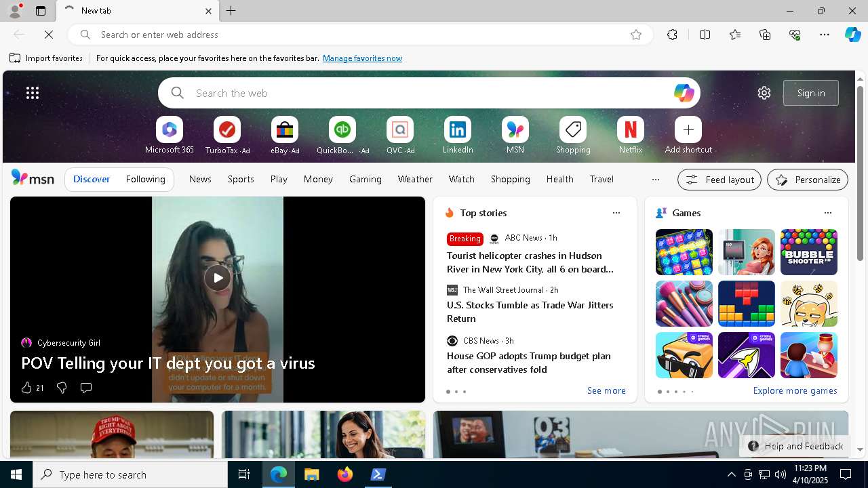Open U.S. Stocks Tumble story
This screenshot has height=488, width=868.
[x=530, y=312]
